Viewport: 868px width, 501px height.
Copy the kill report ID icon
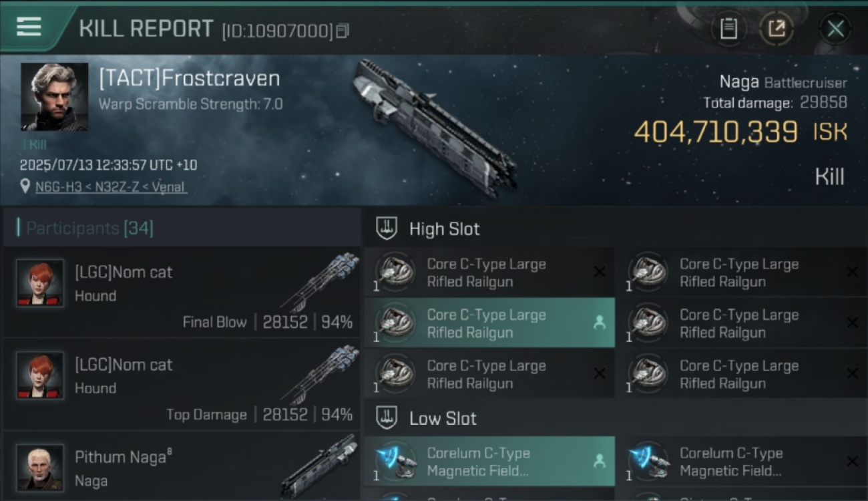(x=342, y=31)
